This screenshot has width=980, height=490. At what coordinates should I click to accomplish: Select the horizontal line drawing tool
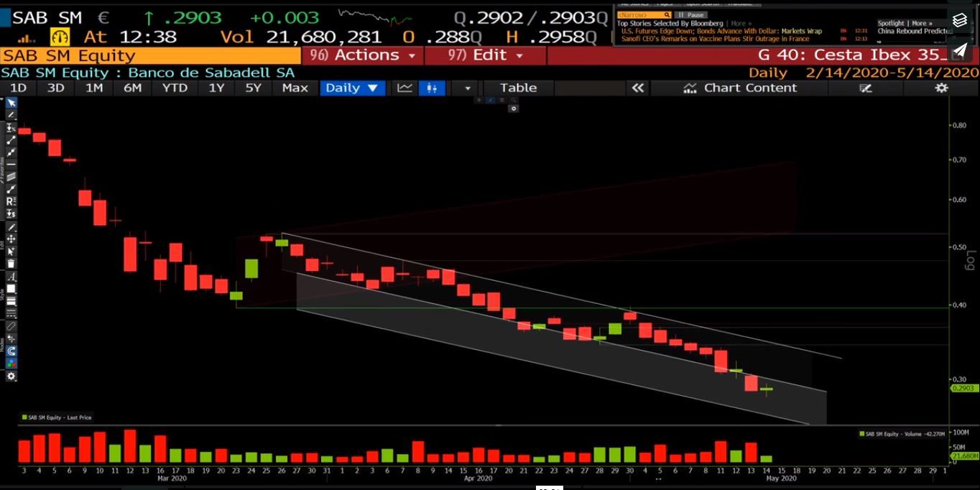11,163
